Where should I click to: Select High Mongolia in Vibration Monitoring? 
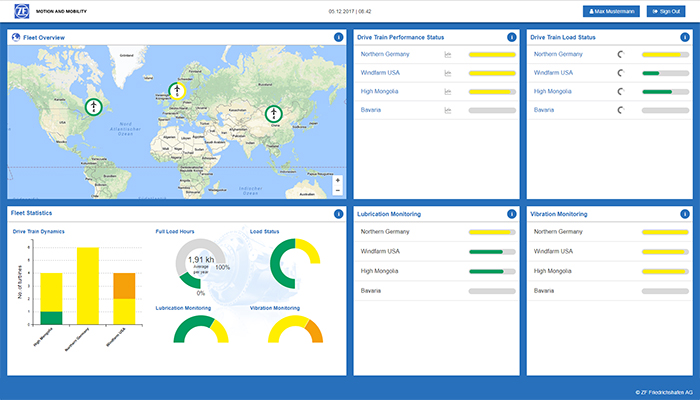pyautogui.click(x=552, y=271)
